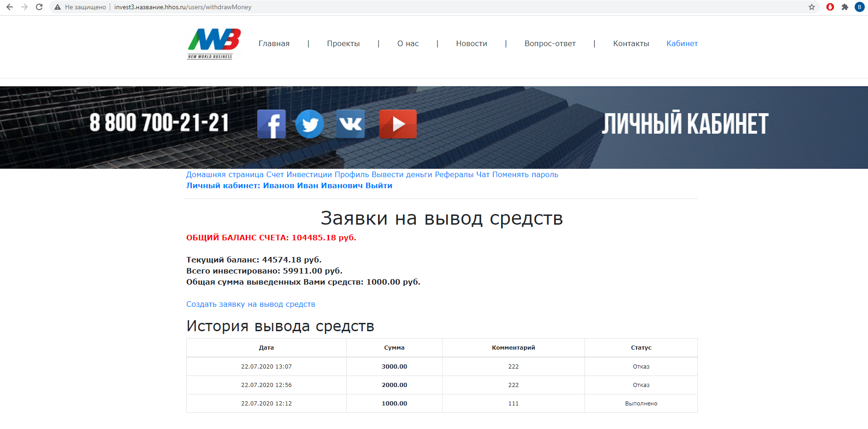Screen dimensions: 868x429
Task: Click the browser forward arrow
Action: 24,7
